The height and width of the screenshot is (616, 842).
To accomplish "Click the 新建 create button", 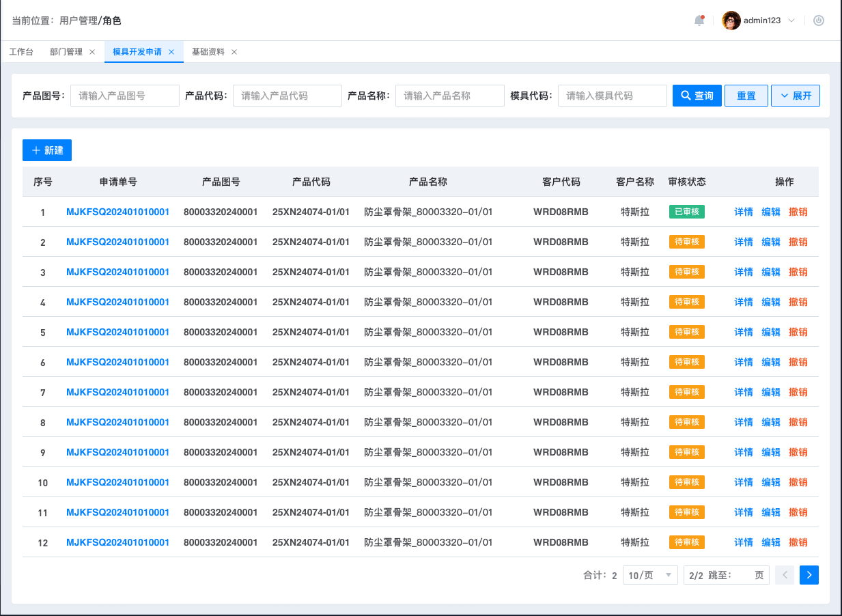I will click(47, 150).
